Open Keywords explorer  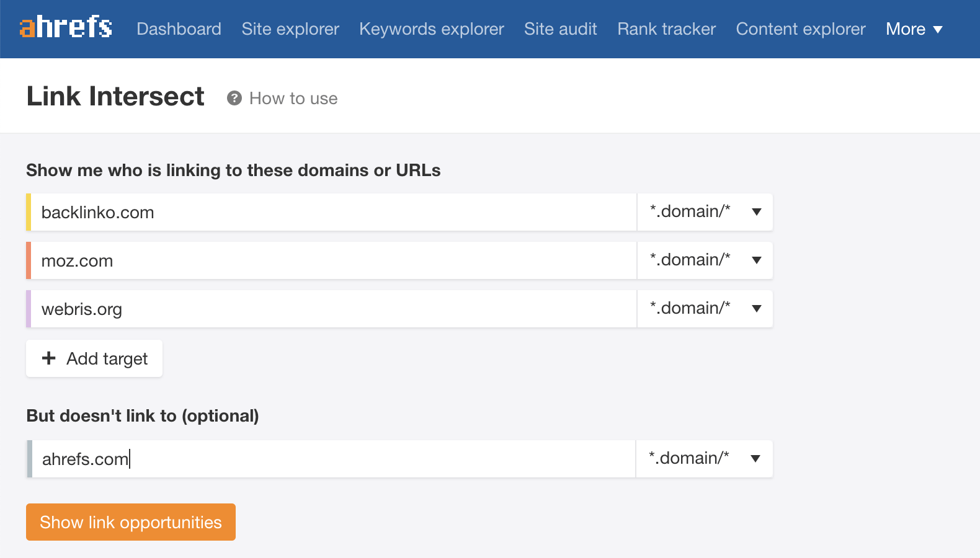(432, 29)
